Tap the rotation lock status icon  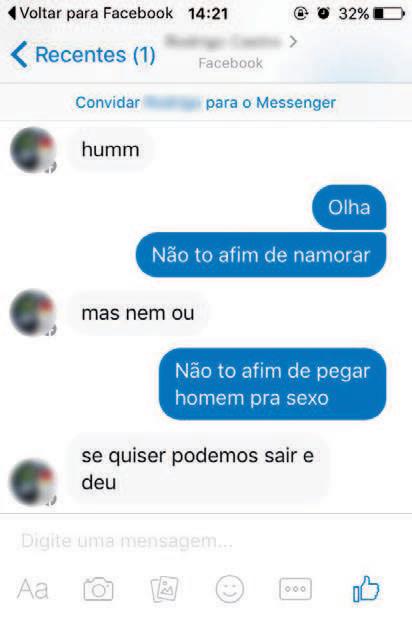[x=301, y=14]
